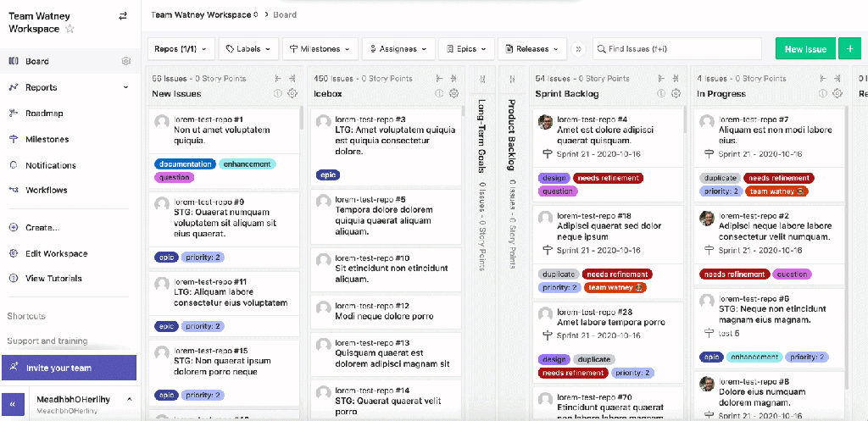The image size is (868, 421).
Task: Show In Progress column info icon
Action: click(823, 93)
